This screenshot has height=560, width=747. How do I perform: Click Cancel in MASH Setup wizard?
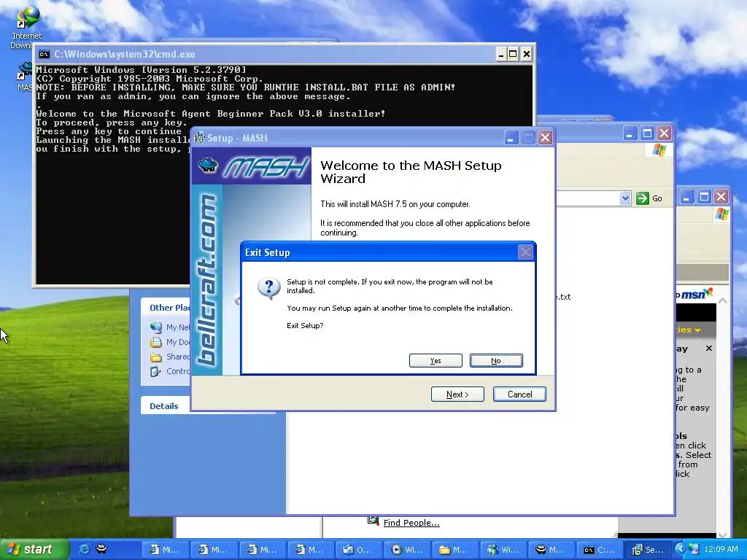519,394
